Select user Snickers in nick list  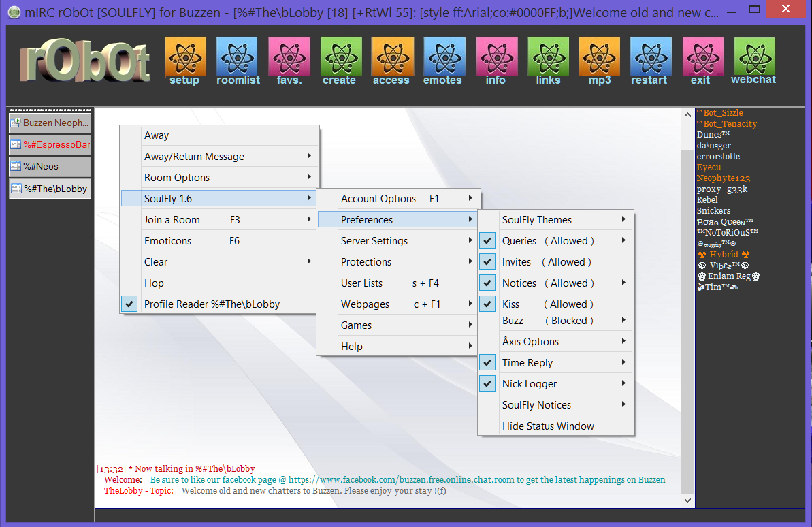click(713, 211)
